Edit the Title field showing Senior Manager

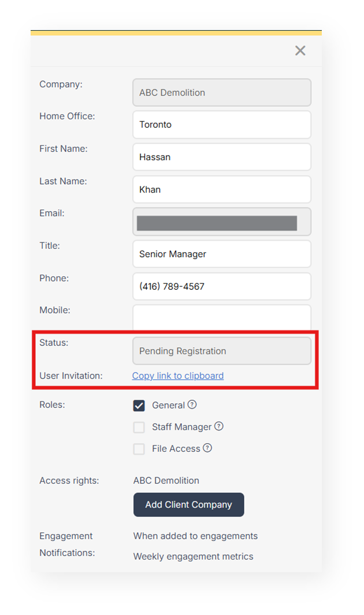222,254
